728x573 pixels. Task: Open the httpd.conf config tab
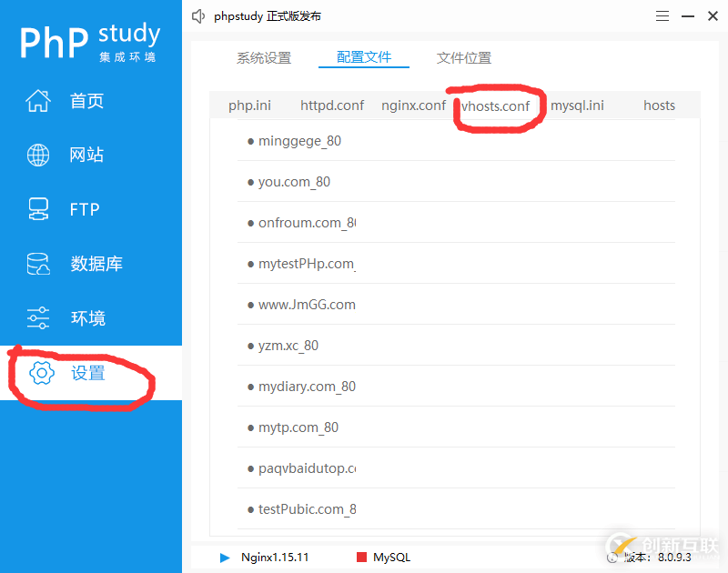coord(332,106)
